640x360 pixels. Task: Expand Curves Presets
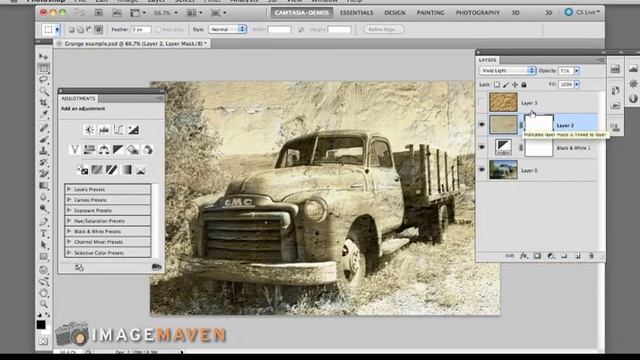(x=69, y=200)
